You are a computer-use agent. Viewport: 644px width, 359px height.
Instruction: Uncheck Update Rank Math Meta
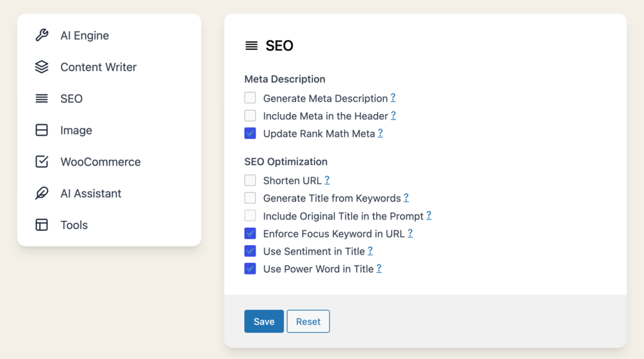point(250,133)
